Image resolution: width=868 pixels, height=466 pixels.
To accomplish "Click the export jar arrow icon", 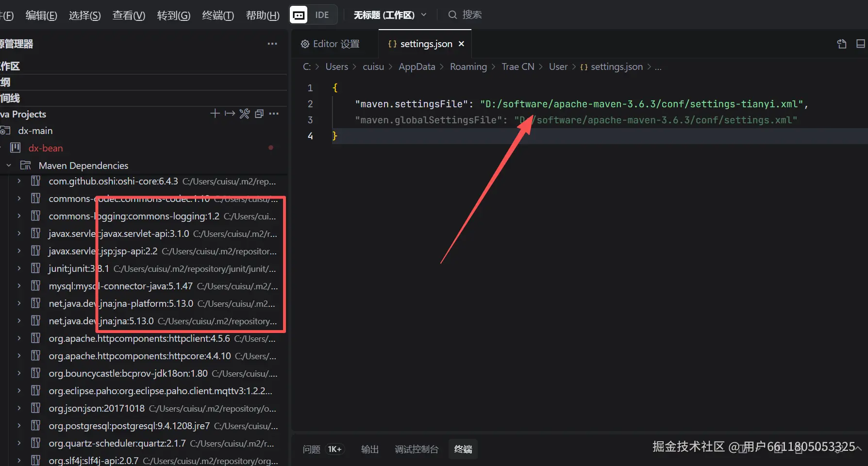I will tap(230, 114).
